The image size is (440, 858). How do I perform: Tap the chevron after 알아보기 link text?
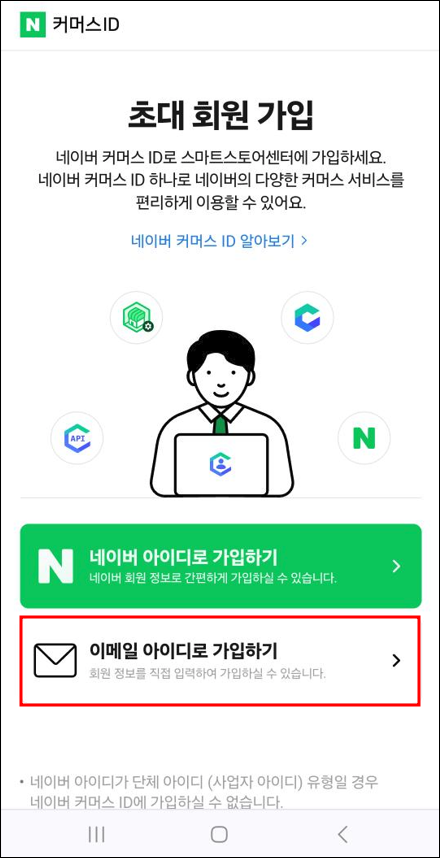click(x=304, y=241)
